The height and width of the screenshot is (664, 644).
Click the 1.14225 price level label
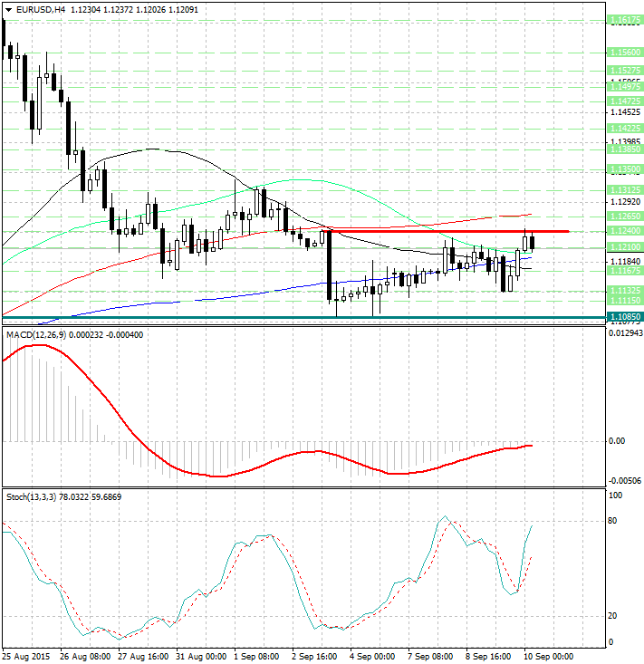pyautogui.click(x=625, y=128)
